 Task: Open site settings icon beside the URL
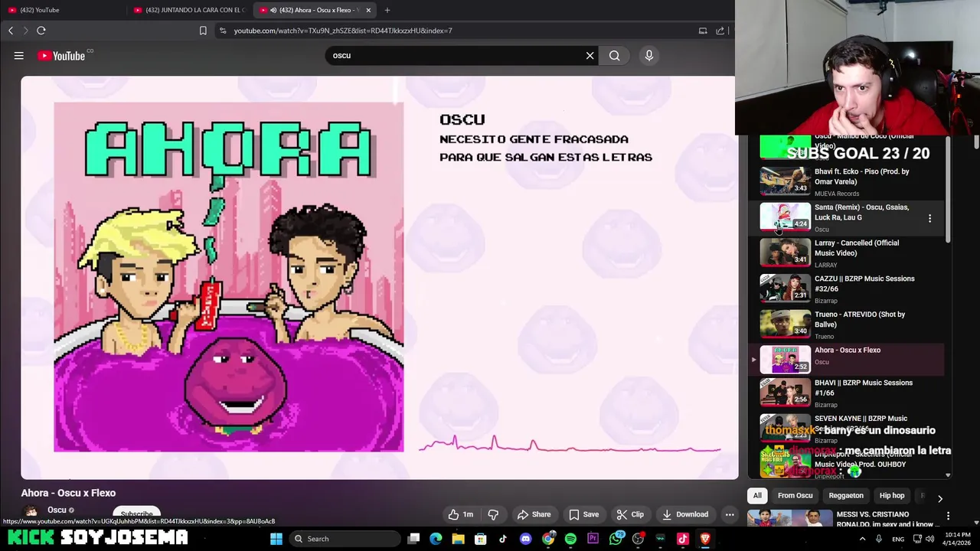223,31
